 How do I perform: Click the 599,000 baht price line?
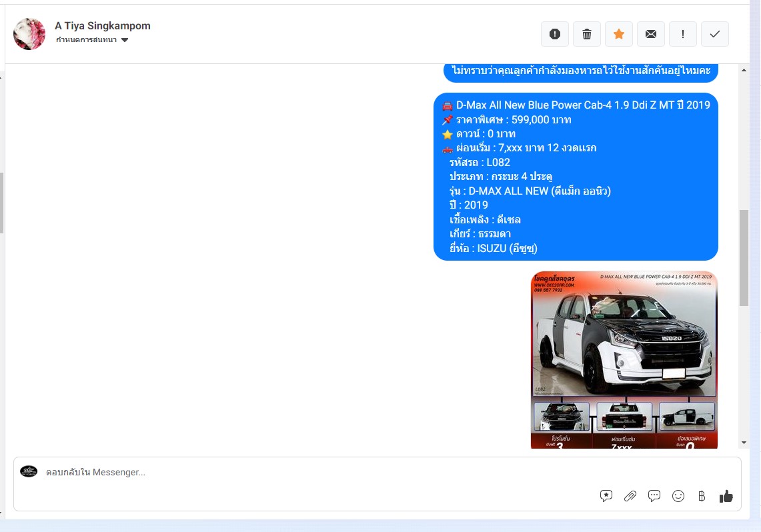click(507, 120)
